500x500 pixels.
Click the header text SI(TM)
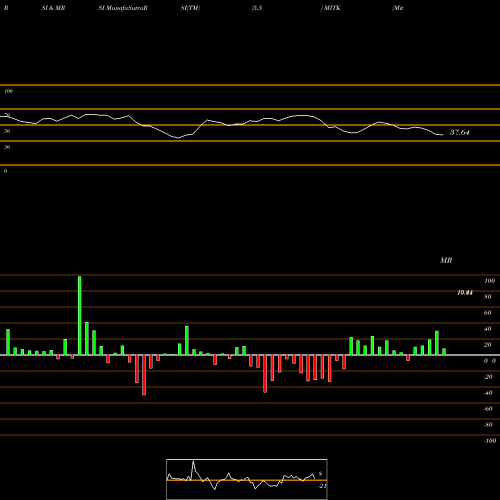(x=190, y=8)
